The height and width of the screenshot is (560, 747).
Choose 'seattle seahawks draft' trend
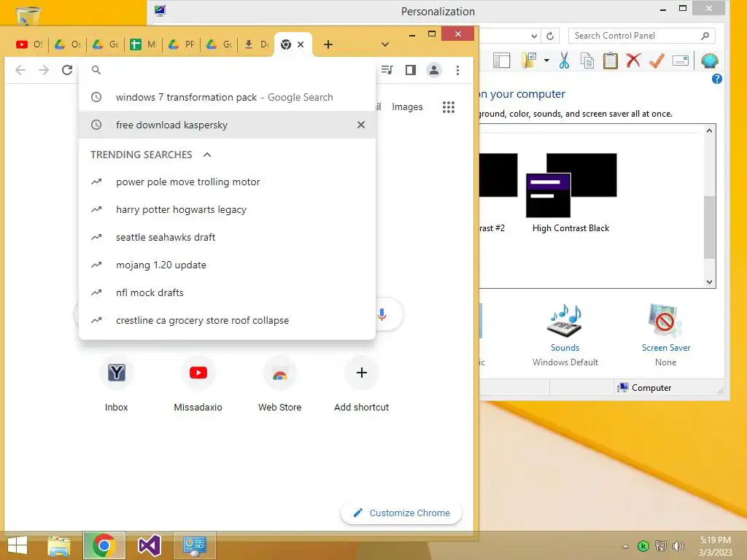point(228,237)
